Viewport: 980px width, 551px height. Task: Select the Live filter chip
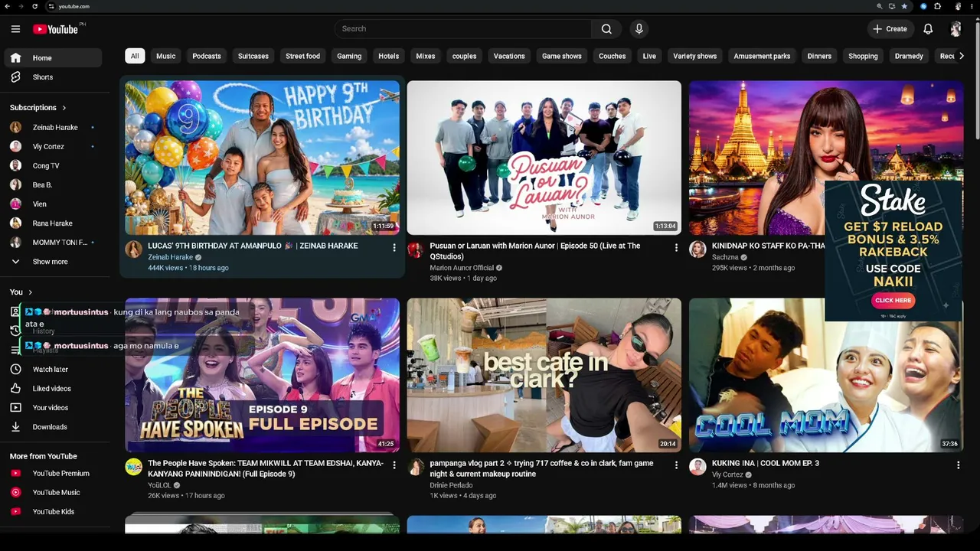(649, 56)
